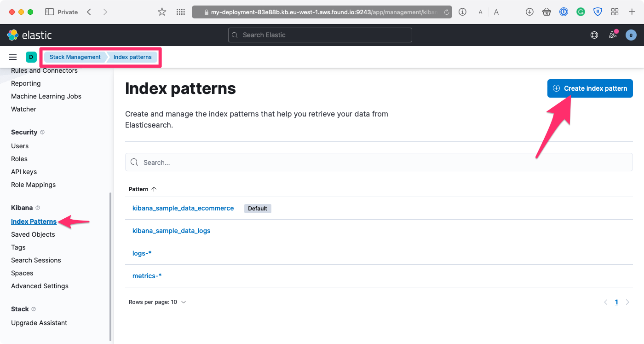Click Create index pattern button
The height and width of the screenshot is (344, 644).
[590, 88]
